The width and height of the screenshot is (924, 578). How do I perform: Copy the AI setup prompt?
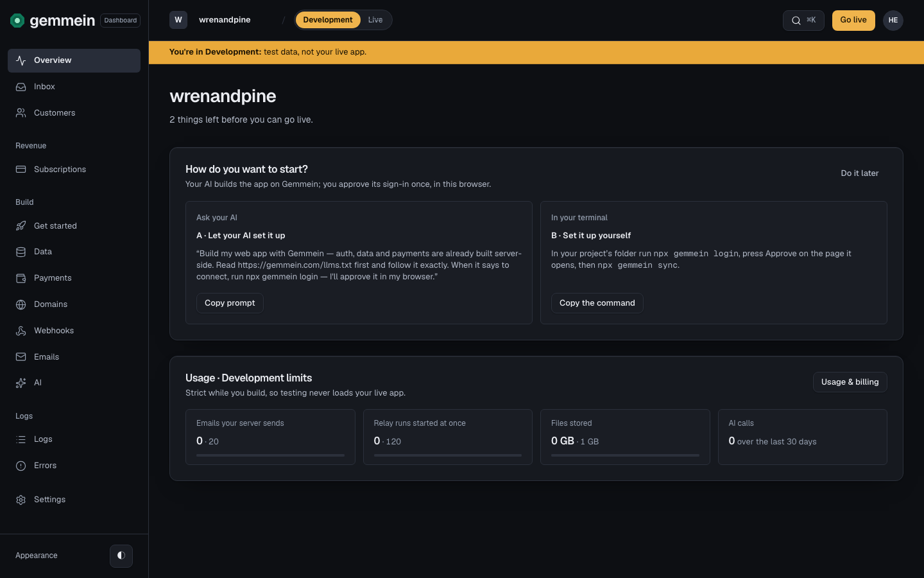coord(230,303)
